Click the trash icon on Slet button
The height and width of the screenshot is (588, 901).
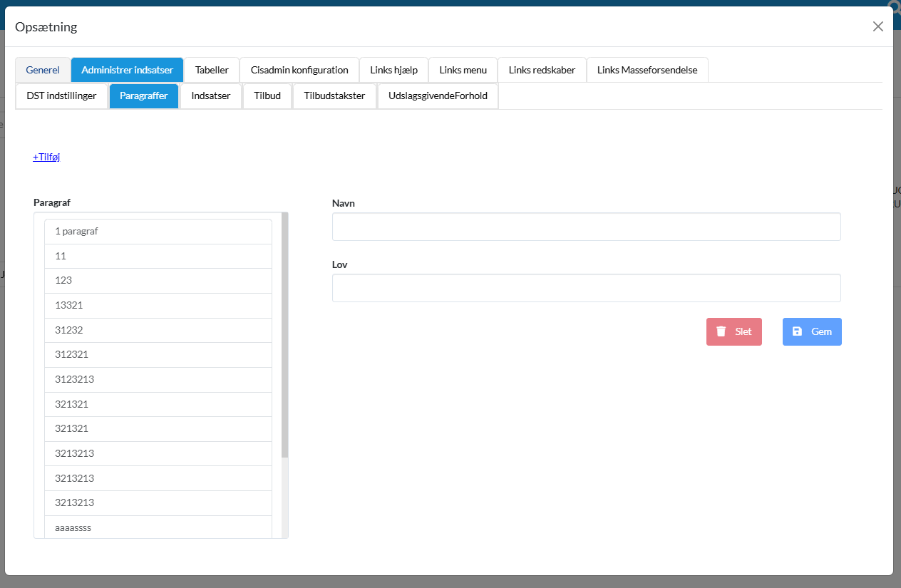(x=721, y=331)
